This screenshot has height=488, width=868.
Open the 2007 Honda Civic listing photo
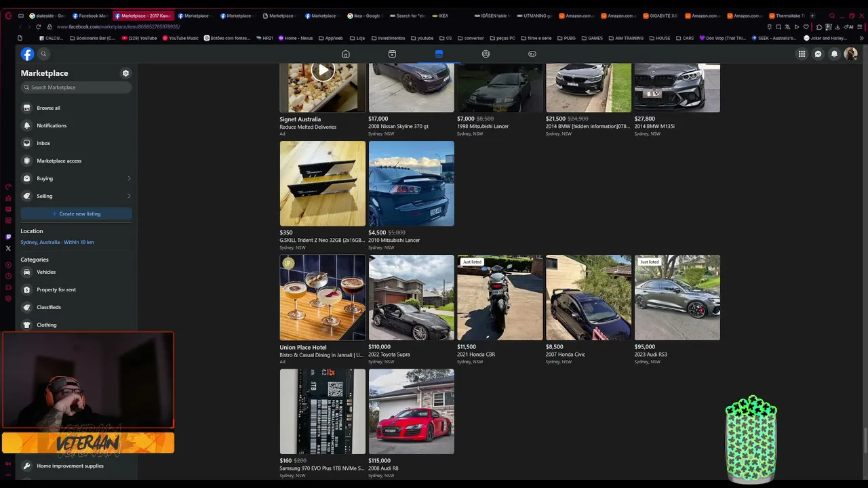pos(589,298)
